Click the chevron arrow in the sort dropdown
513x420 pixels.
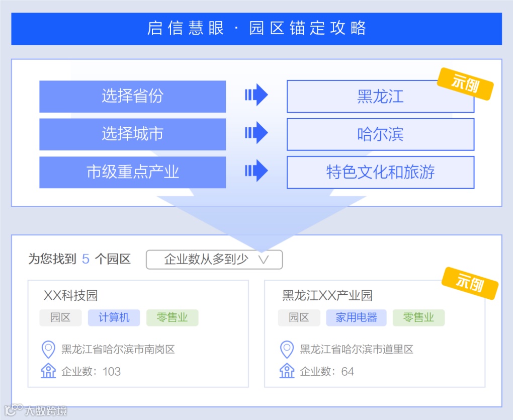pos(264,260)
